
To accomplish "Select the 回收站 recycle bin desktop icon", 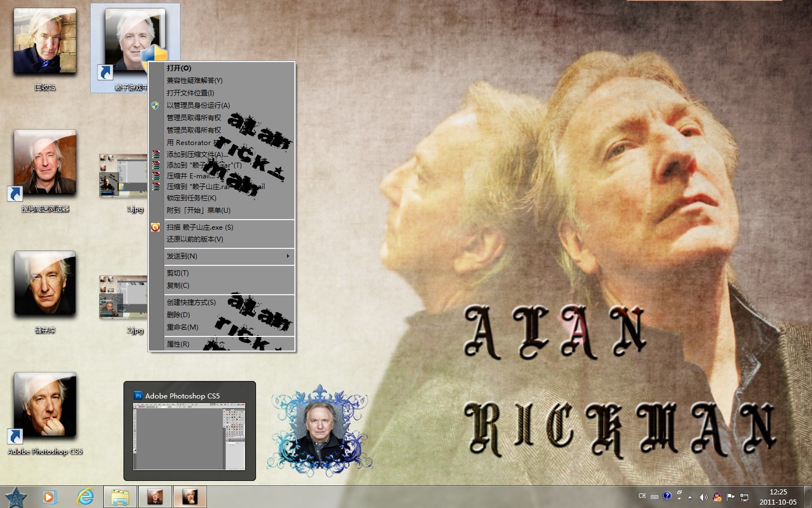I will (x=45, y=48).
